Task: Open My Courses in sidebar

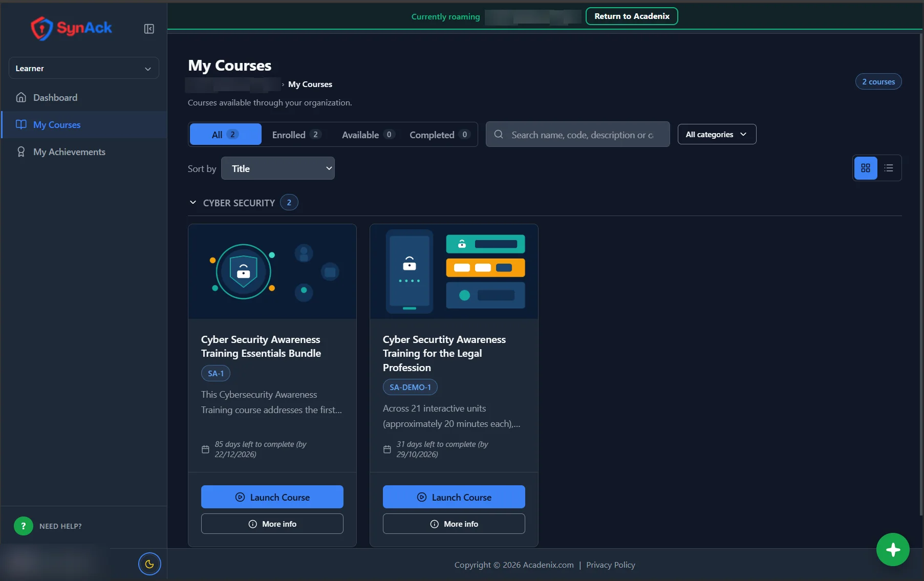Action: click(x=84, y=124)
